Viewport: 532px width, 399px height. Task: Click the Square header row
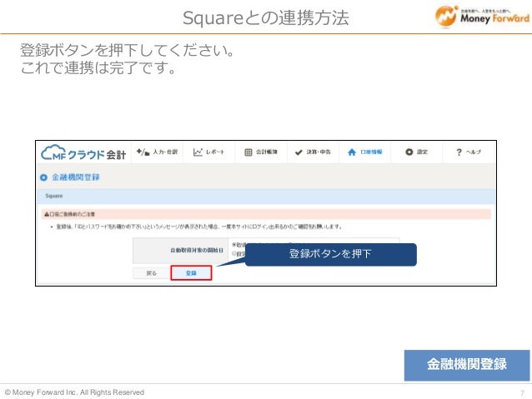coord(266,196)
